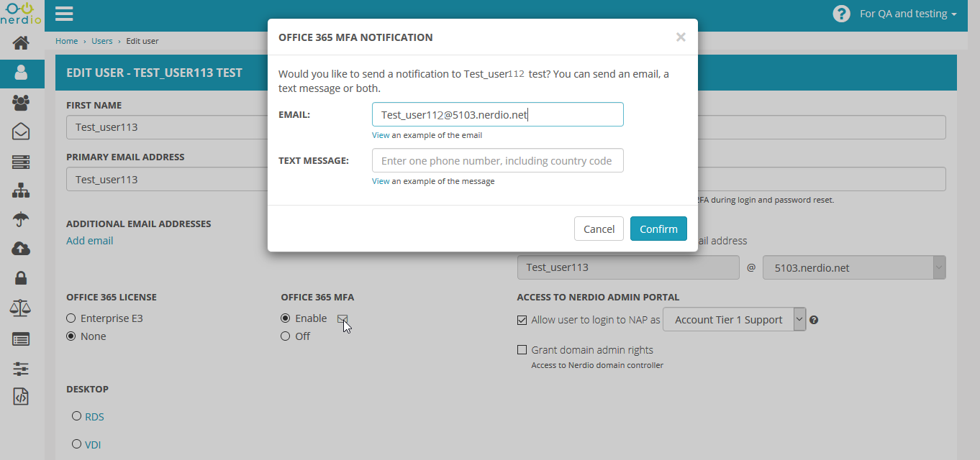
Task: Click the First Name field
Action: pos(167,127)
